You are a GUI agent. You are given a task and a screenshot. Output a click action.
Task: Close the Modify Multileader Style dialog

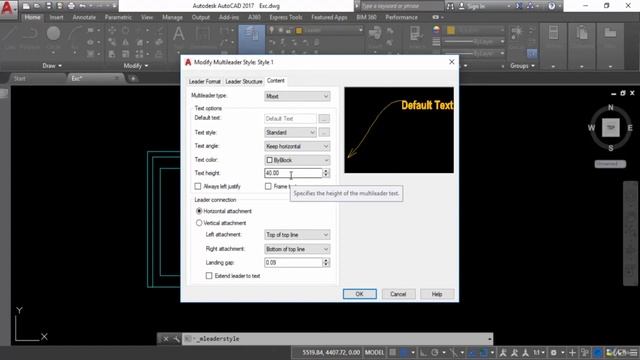tap(451, 62)
